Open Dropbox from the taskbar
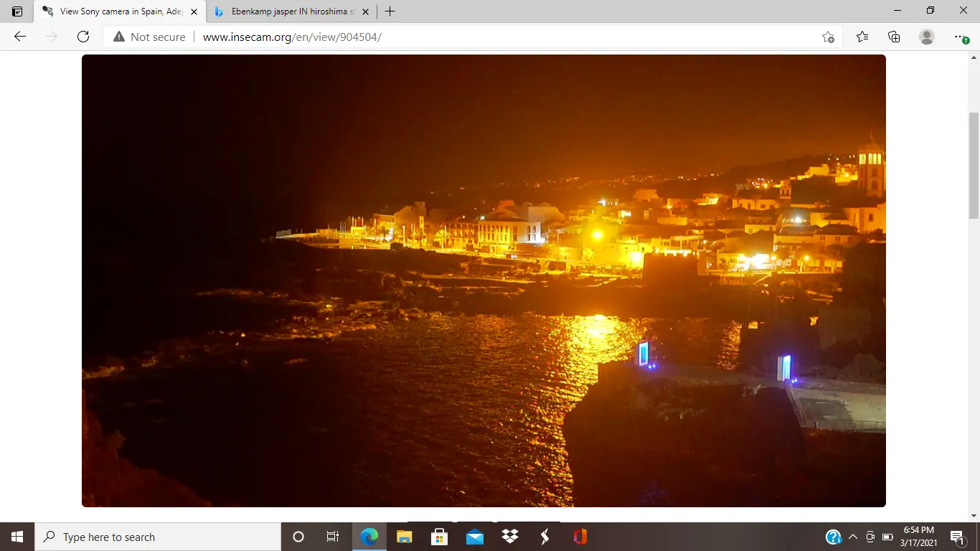 pos(510,537)
